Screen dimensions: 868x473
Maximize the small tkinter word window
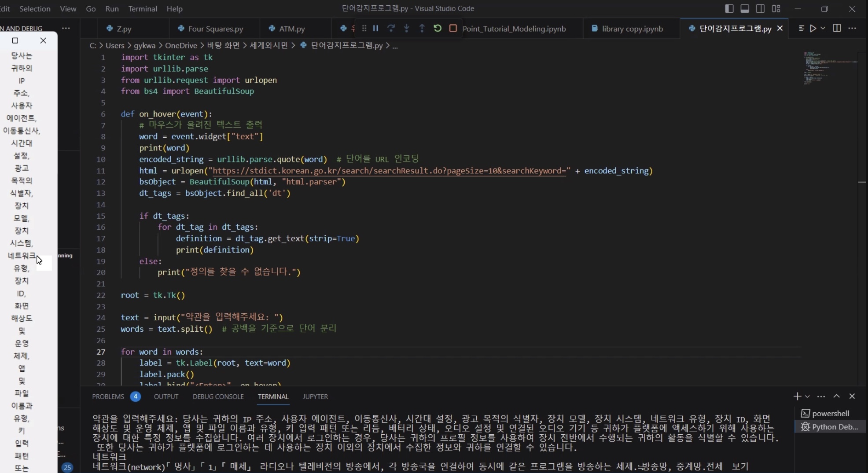click(x=15, y=40)
